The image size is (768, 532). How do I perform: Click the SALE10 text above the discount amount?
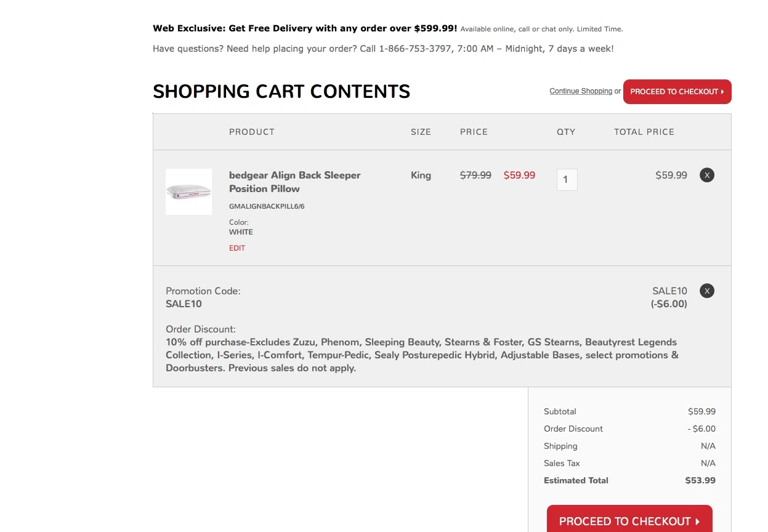(669, 291)
